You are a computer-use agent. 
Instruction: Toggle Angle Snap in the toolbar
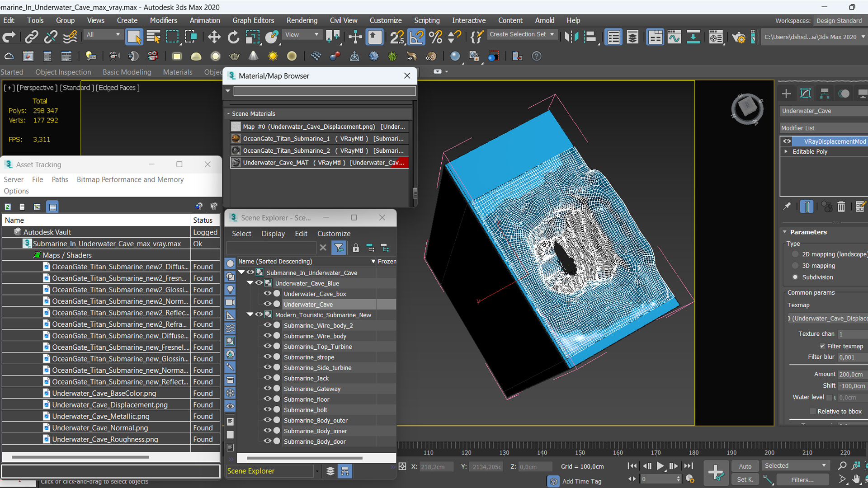(416, 37)
